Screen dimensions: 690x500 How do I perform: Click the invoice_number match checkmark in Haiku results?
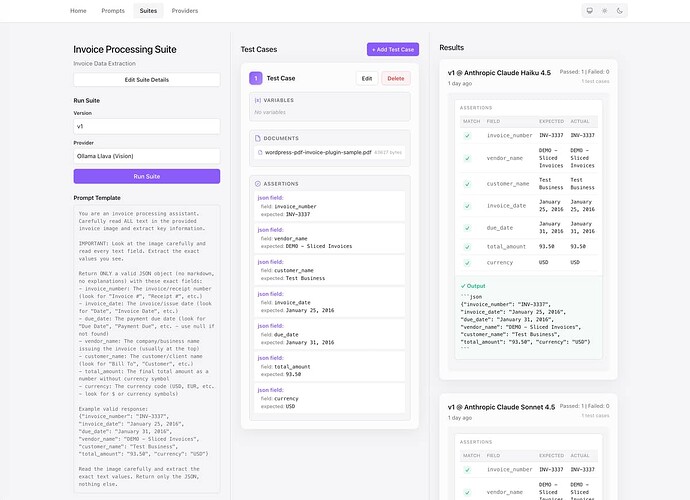click(x=466, y=135)
